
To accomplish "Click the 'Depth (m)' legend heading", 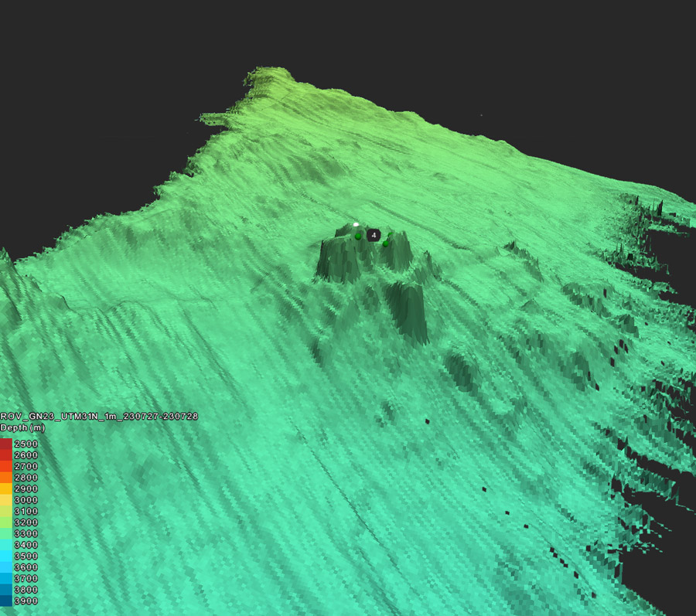I will pyautogui.click(x=22, y=427).
